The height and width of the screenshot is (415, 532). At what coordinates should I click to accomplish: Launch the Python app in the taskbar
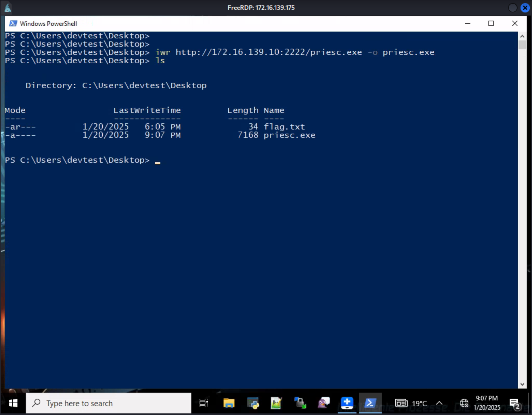click(253, 403)
